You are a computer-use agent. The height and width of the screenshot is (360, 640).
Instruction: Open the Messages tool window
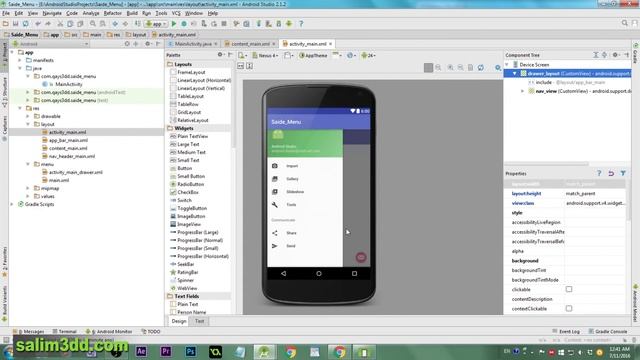pos(29,331)
